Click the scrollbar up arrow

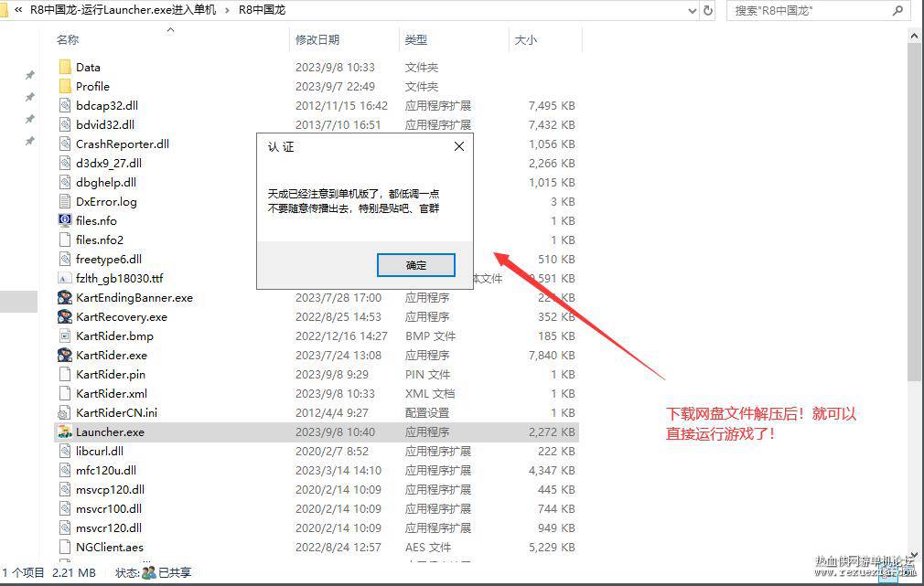pyautogui.click(x=914, y=36)
